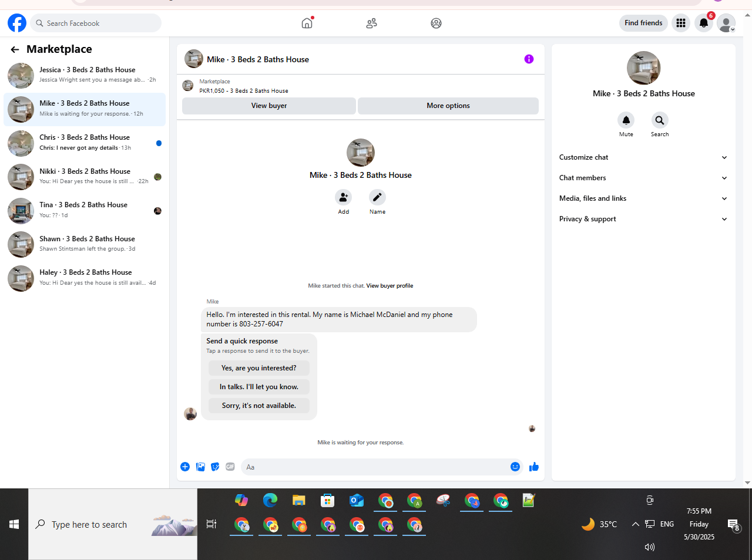Image resolution: width=752 pixels, height=560 pixels.
Task: Open Chris's 3 Beds 2 Baths House chat
Action: point(85,143)
